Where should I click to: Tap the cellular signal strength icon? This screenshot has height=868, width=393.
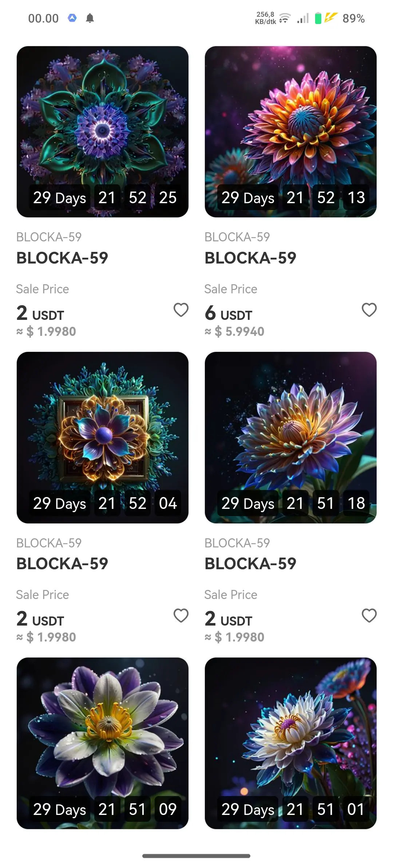pyautogui.click(x=303, y=18)
